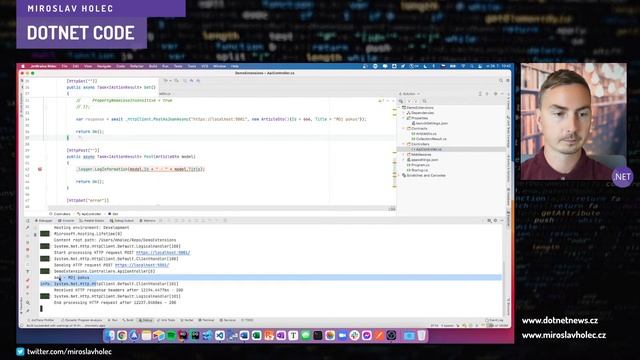Click the magnifier icon in debug sidebar
The width and height of the screenshot is (640, 360).
click(28, 303)
